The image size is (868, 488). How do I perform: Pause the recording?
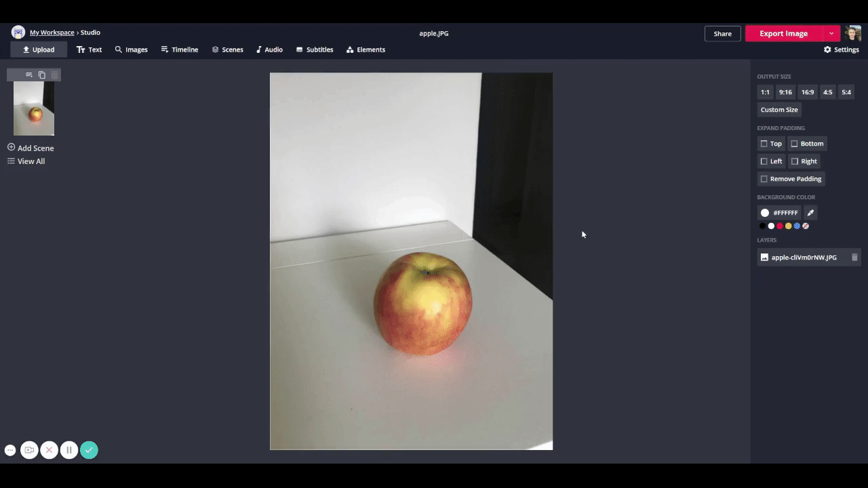tap(69, 450)
